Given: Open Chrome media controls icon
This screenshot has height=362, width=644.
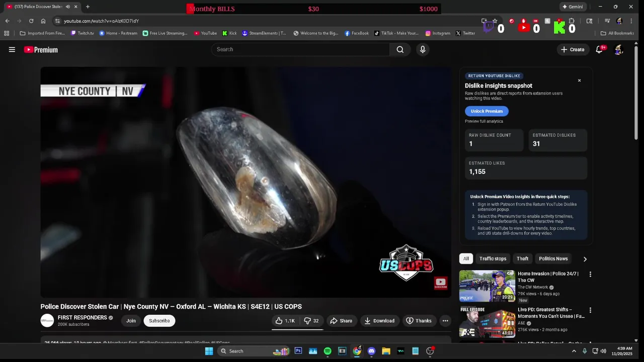Looking at the screenshot, I should point(607,21).
